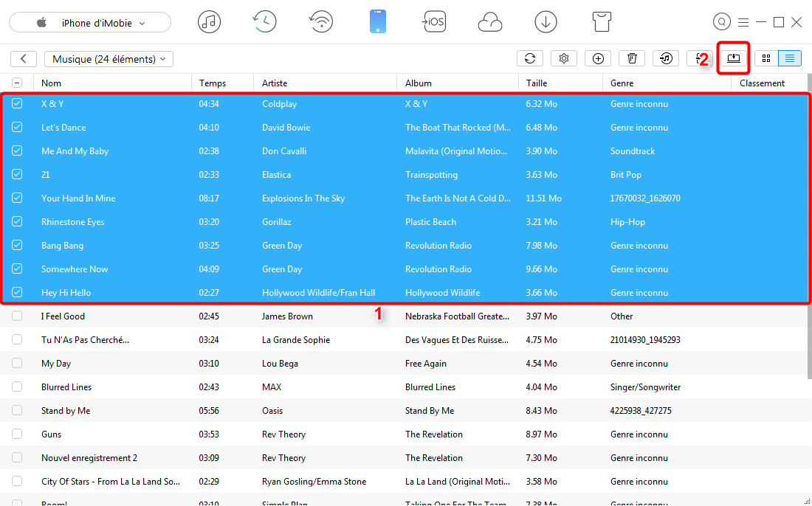Open the T-shirt skin icon
Viewport: 812px width, 506px height.
602,22
